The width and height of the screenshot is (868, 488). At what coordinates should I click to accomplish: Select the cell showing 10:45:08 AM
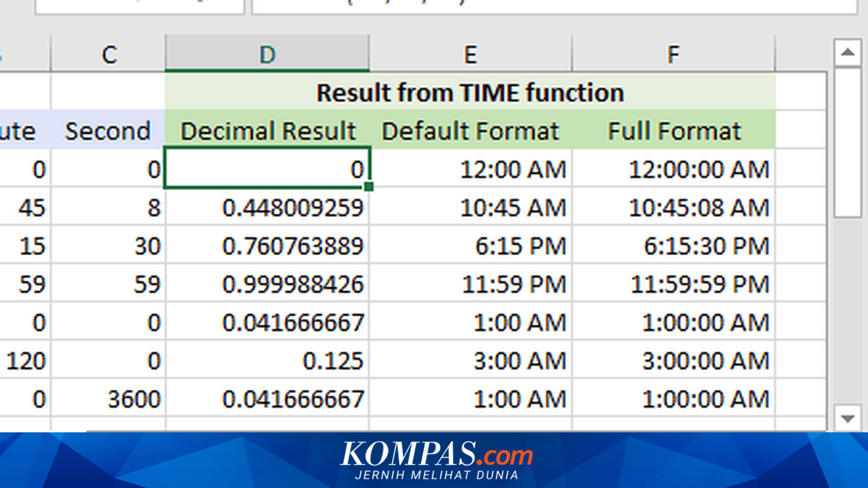[673, 207]
